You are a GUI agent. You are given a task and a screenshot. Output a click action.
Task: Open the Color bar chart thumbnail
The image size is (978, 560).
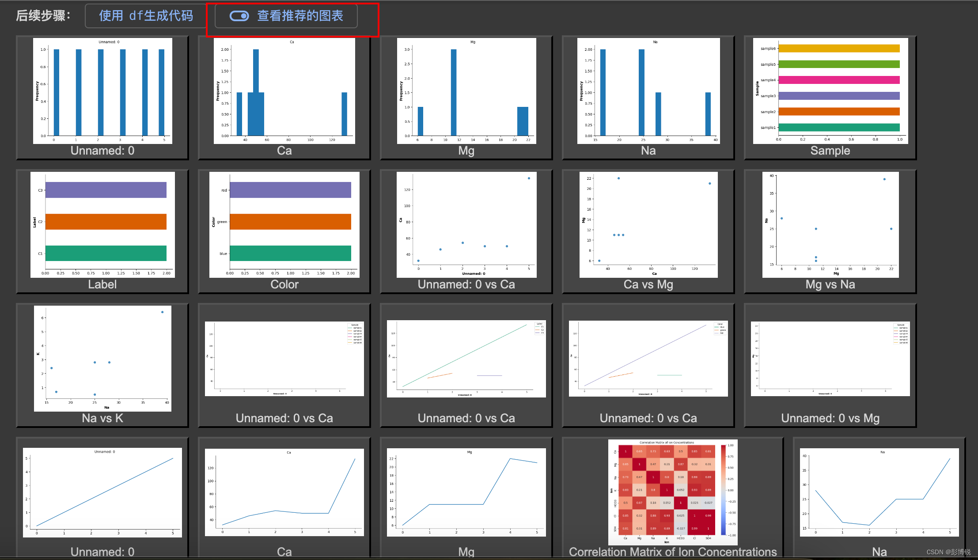pyautogui.click(x=284, y=225)
